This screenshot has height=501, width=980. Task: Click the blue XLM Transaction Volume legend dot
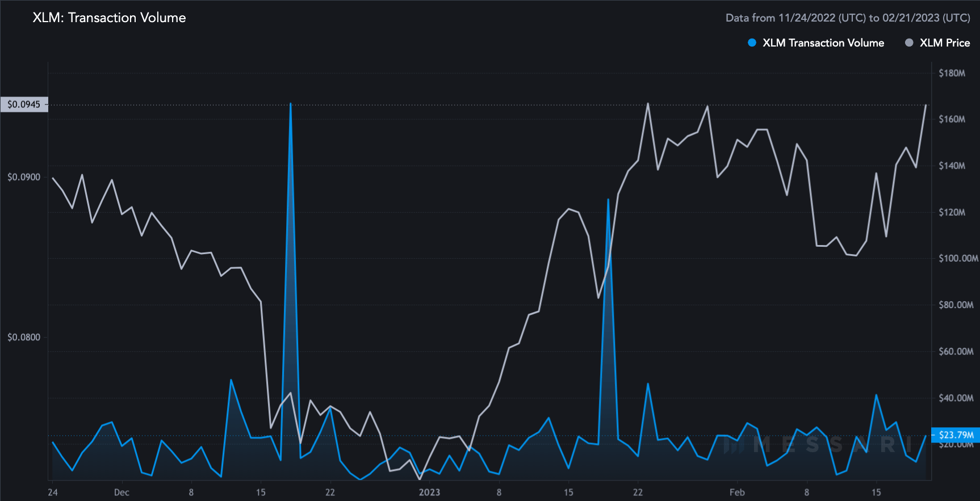[752, 43]
